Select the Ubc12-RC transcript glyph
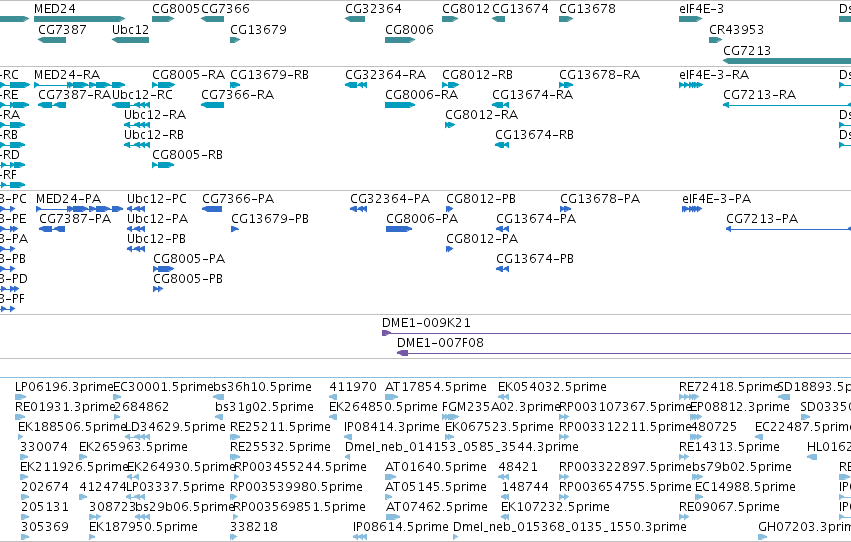851x542 pixels. (x=131, y=105)
